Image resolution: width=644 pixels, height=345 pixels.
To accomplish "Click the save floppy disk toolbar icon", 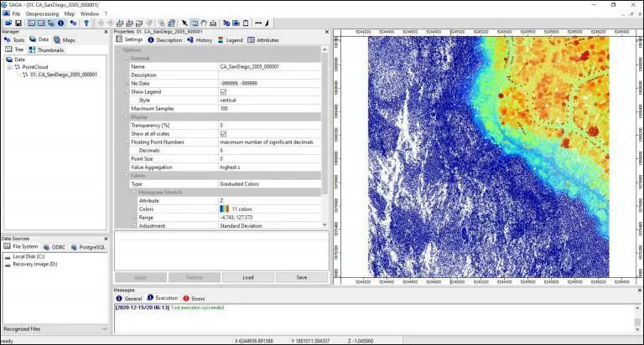I will [x=18, y=23].
